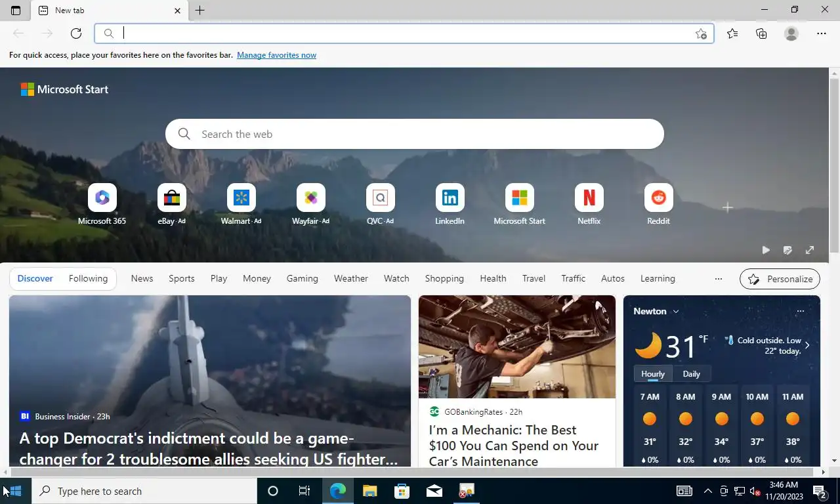Viewport: 840px width, 504px height.
Task: Open the Sports category
Action: click(x=182, y=278)
